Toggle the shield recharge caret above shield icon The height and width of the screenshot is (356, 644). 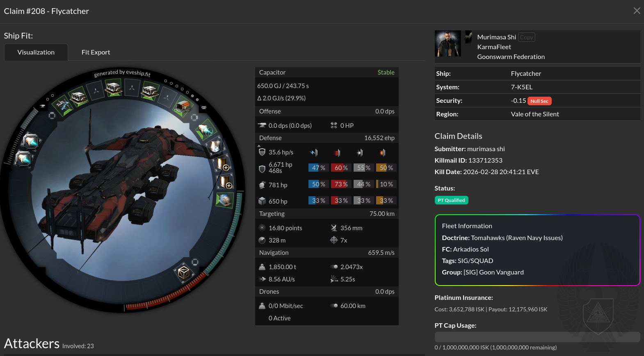click(259, 146)
